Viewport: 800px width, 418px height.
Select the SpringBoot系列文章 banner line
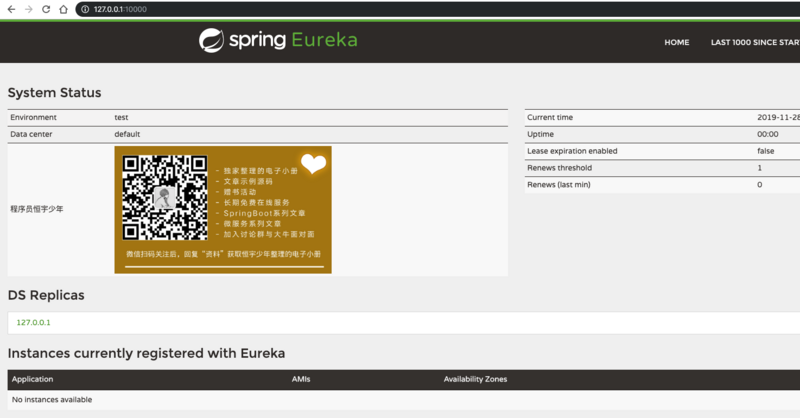[264, 213]
